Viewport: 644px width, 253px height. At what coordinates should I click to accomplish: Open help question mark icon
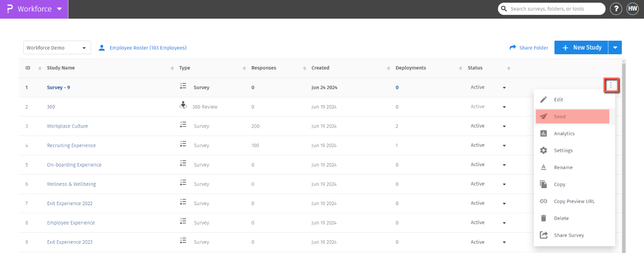tap(616, 9)
